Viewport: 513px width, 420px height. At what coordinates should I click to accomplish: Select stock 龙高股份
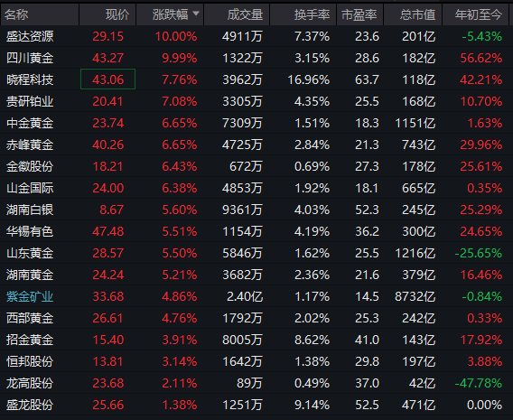point(30,383)
